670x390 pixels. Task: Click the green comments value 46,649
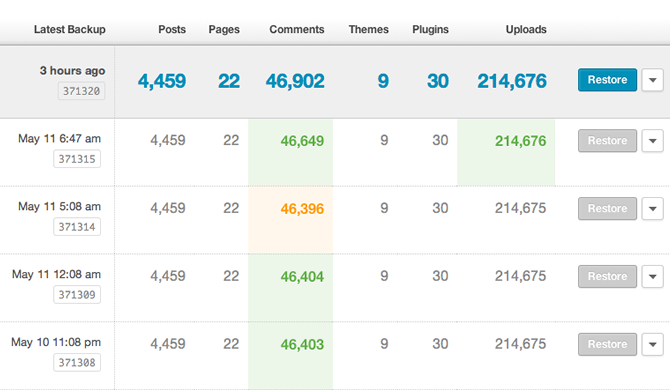pyautogui.click(x=302, y=141)
